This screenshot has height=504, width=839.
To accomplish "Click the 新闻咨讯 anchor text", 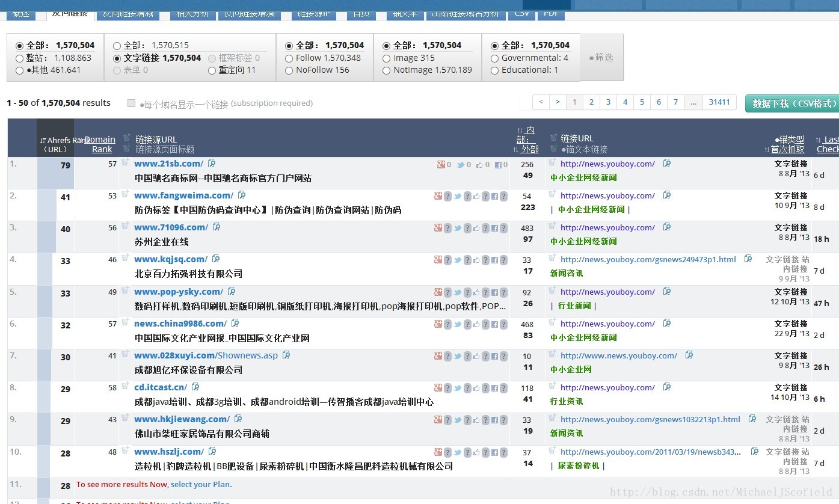I will pyautogui.click(x=567, y=273).
